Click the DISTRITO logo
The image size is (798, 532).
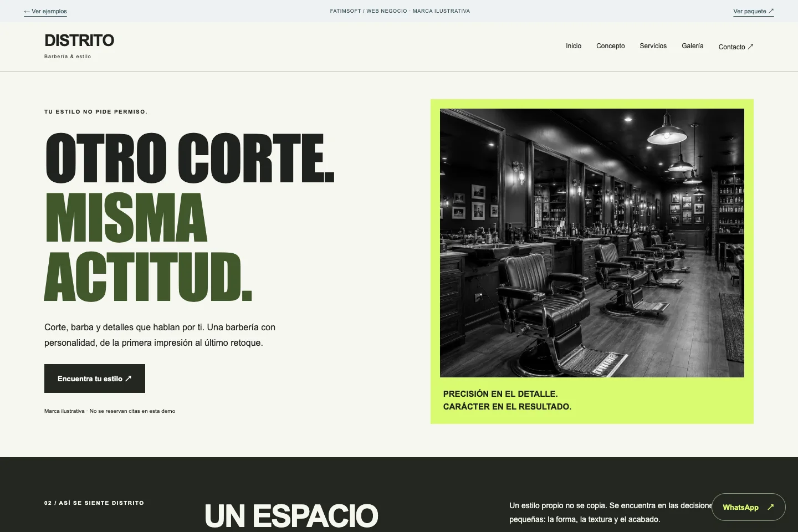click(79, 40)
